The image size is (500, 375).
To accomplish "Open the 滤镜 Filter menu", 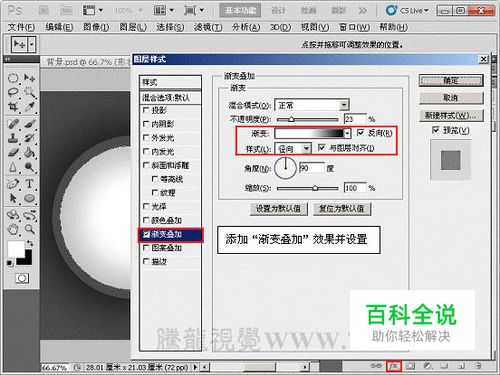I will click(208, 27).
